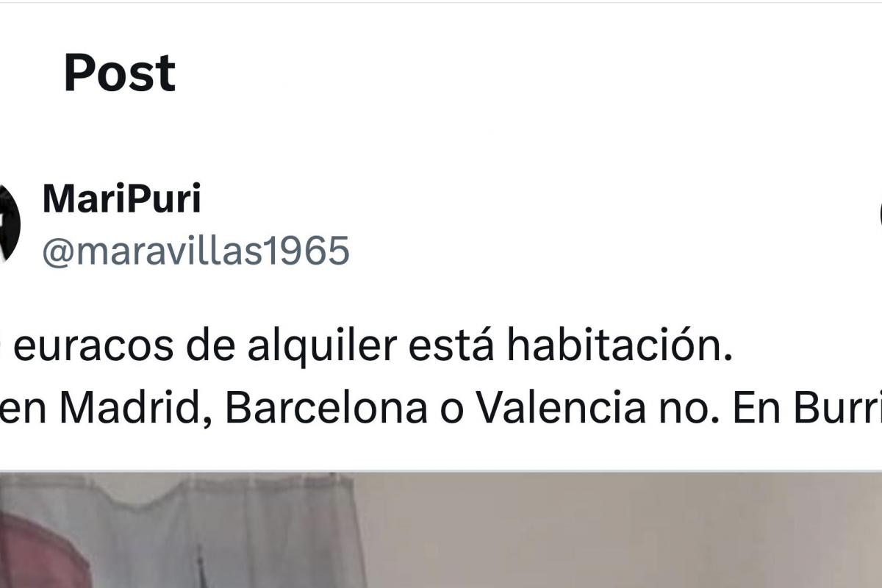This screenshot has height=588, width=882.
Task: Click the partially visible button beside MariPuri's name
Action: tap(880, 213)
